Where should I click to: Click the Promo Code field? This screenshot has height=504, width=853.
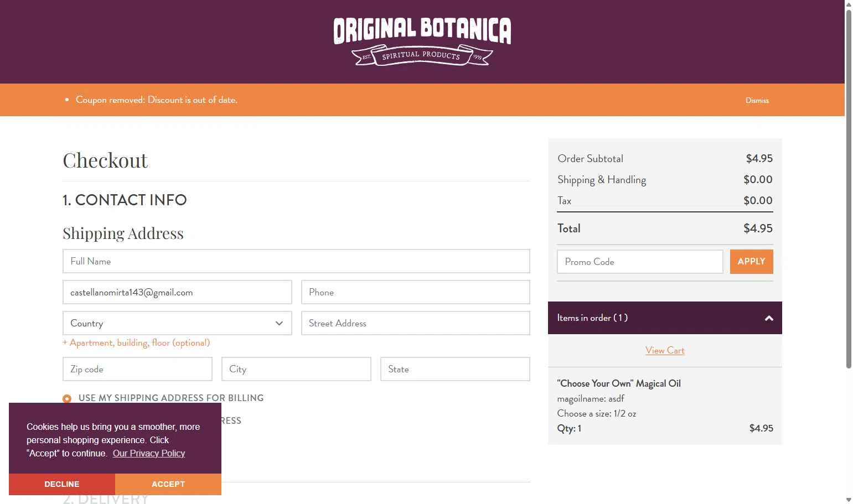tap(640, 262)
